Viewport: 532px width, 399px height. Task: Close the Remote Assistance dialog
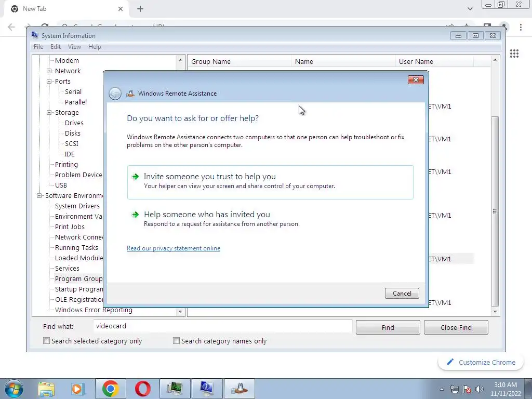[x=416, y=79]
